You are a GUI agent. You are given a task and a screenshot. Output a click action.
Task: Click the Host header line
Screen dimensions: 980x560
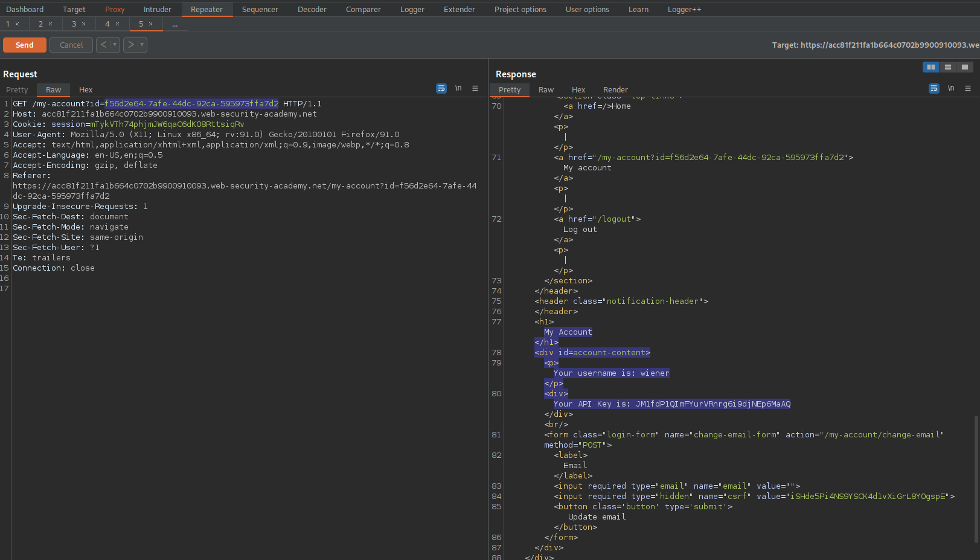164,114
